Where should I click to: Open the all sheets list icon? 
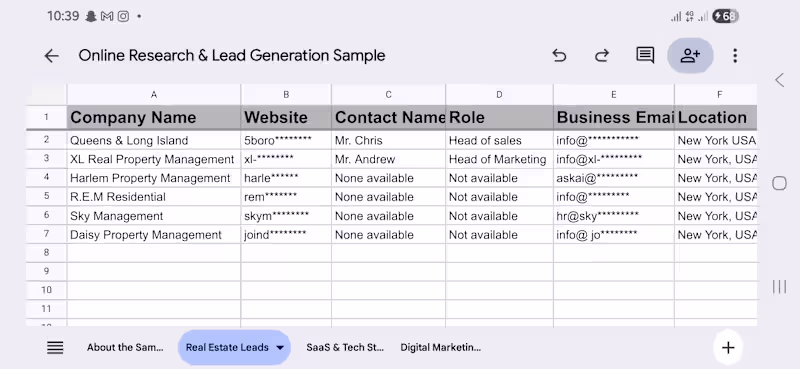(55, 348)
